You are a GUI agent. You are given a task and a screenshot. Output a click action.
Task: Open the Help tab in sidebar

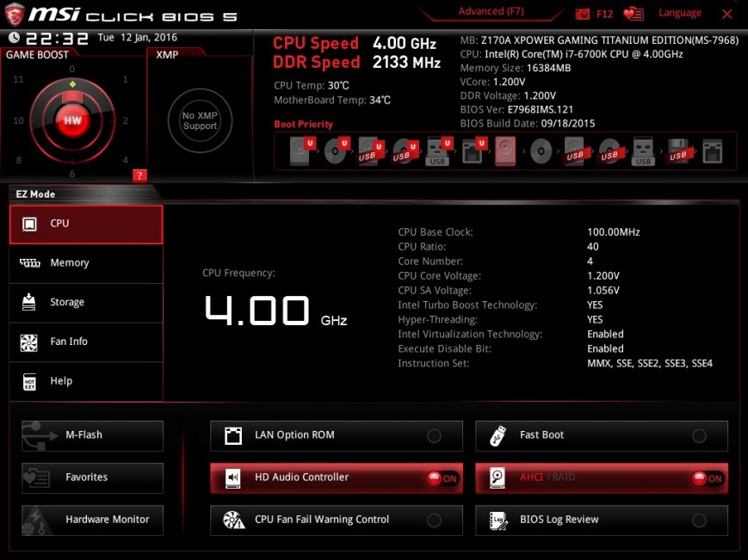[86, 381]
